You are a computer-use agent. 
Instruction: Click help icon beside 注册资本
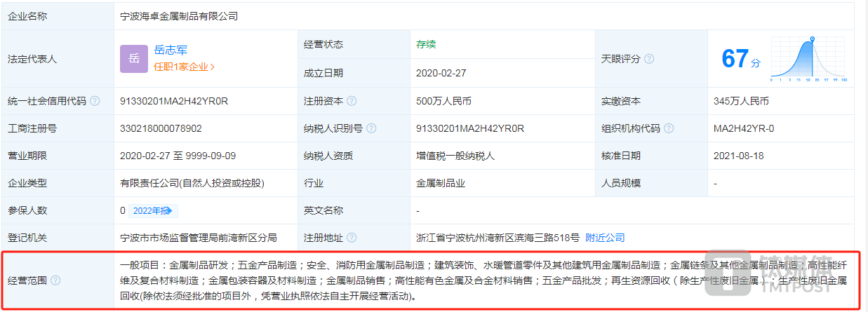pos(352,101)
